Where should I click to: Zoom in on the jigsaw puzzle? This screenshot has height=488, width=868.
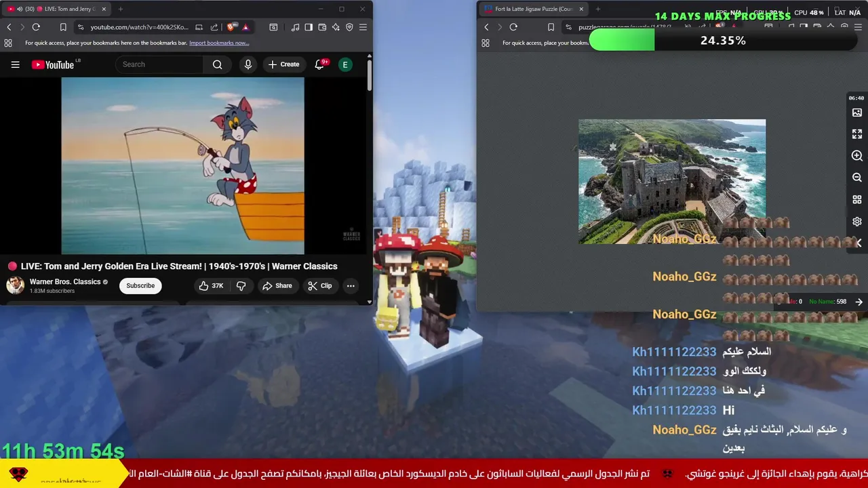(857, 156)
